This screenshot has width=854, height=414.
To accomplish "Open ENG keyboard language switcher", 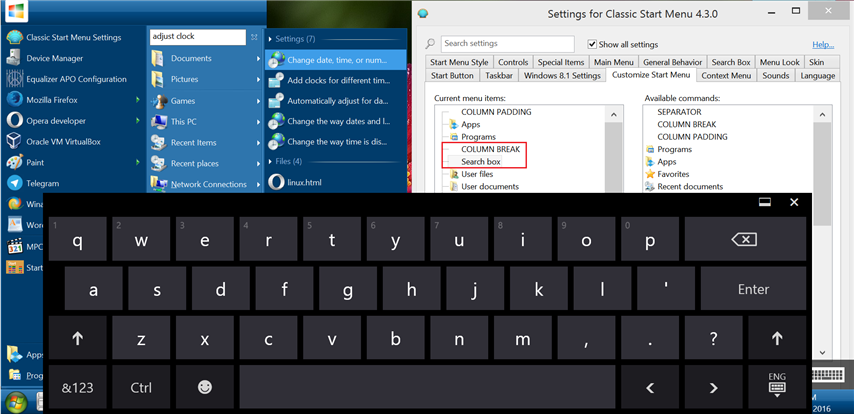I will [x=777, y=387].
